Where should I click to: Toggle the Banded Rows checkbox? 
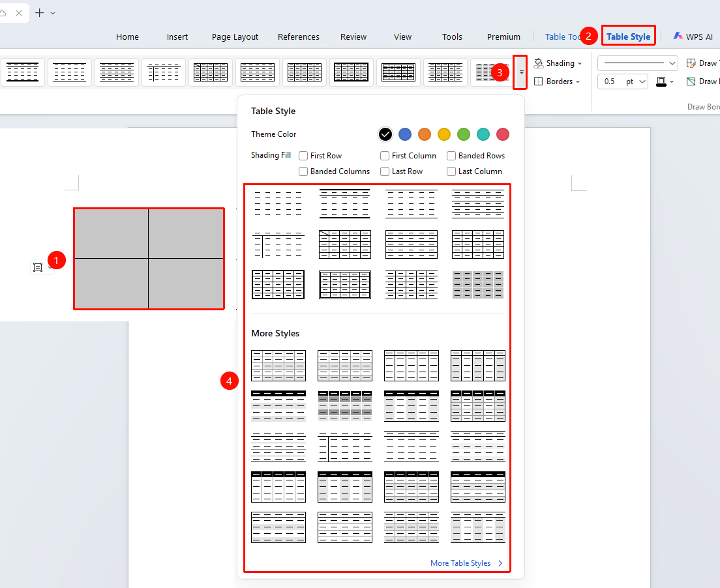(x=451, y=156)
